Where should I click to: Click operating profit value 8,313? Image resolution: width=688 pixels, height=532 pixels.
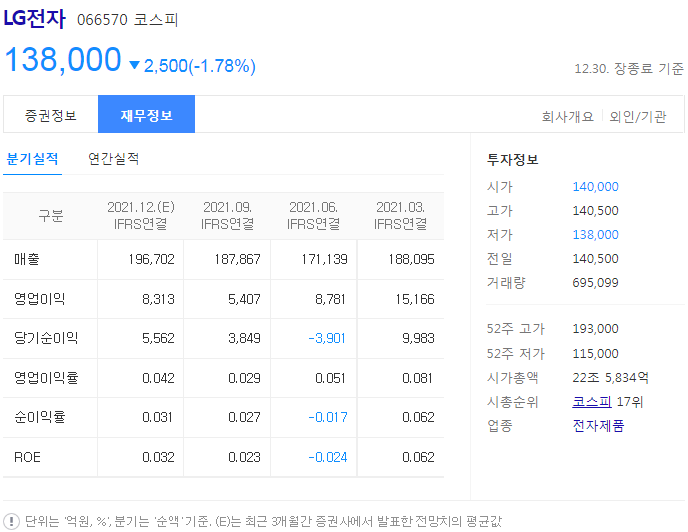tap(158, 299)
